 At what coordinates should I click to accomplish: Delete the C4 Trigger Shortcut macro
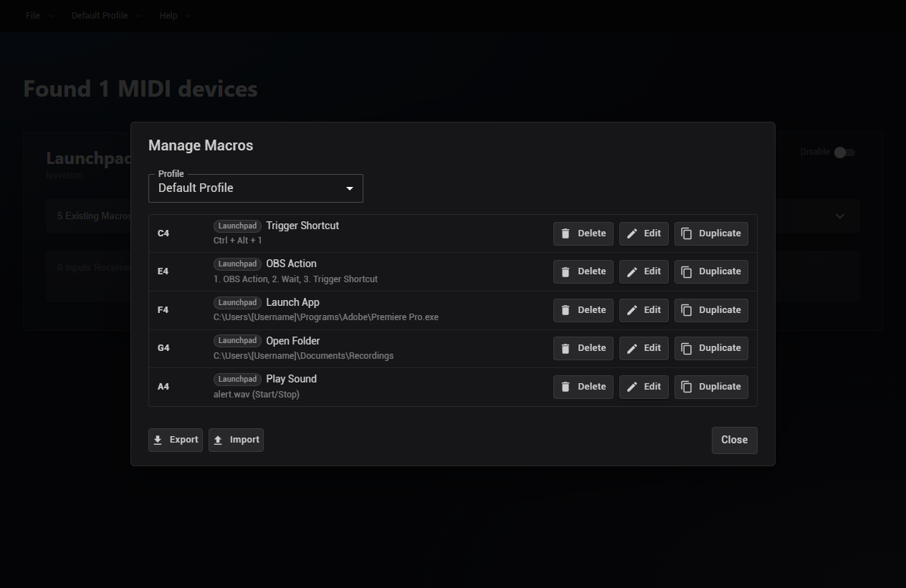583,233
